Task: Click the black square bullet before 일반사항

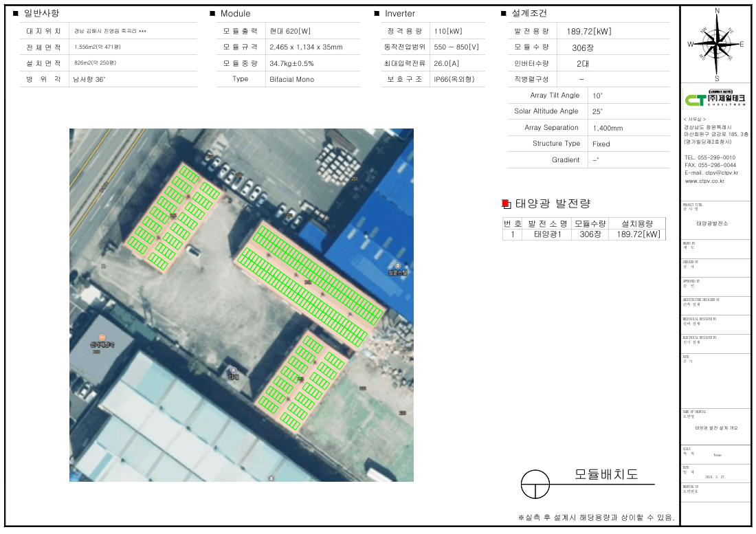Action: (x=16, y=14)
